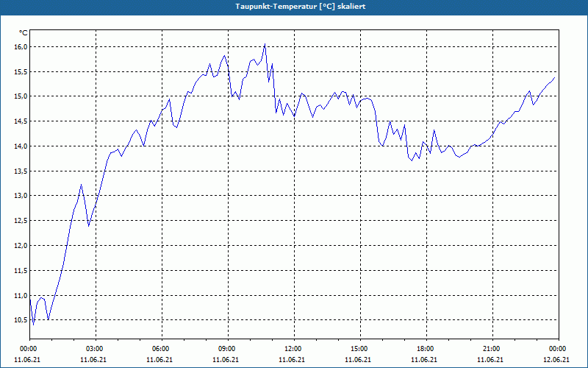
Task: Click the 03:00 time label
Action: [96, 349]
